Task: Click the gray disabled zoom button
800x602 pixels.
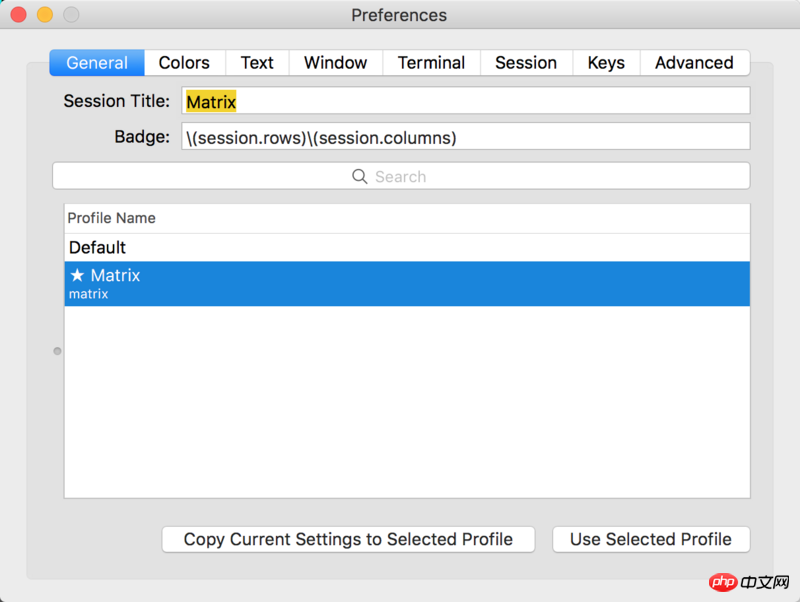Action: coord(71,15)
